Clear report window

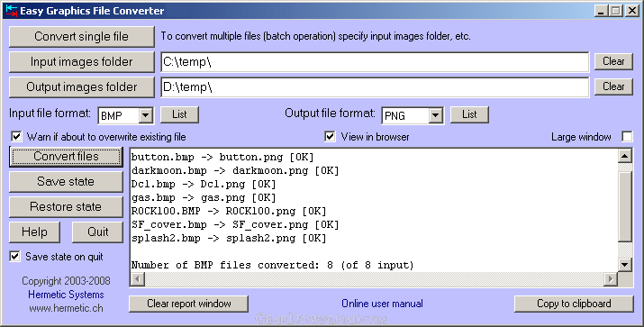click(189, 304)
